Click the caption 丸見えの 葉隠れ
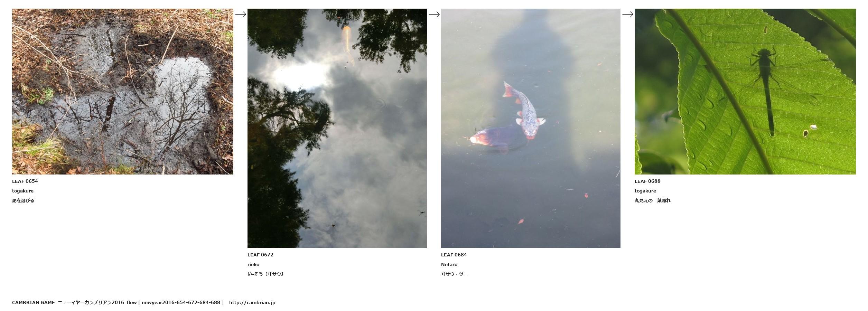Screen dimensions: 868x311 [x=652, y=200]
